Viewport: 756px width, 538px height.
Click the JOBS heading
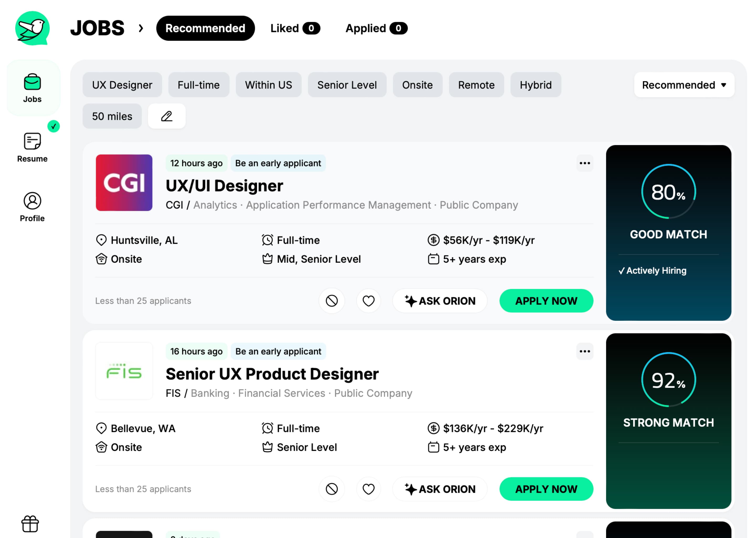(97, 28)
